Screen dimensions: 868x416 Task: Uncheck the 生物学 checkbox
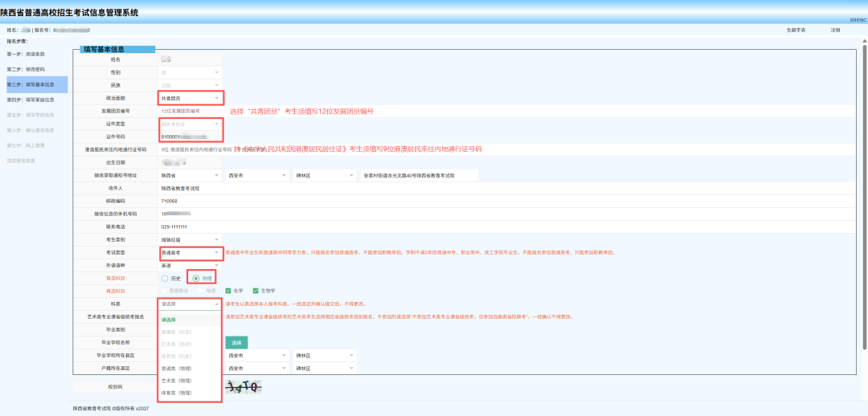pyautogui.click(x=264, y=291)
